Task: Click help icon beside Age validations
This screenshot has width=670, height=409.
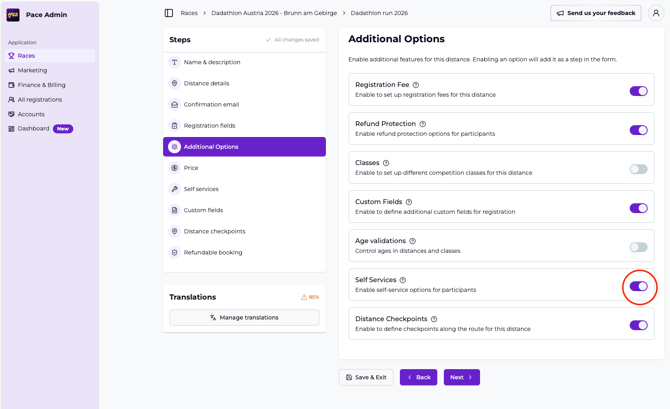Action: click(412, 241)
